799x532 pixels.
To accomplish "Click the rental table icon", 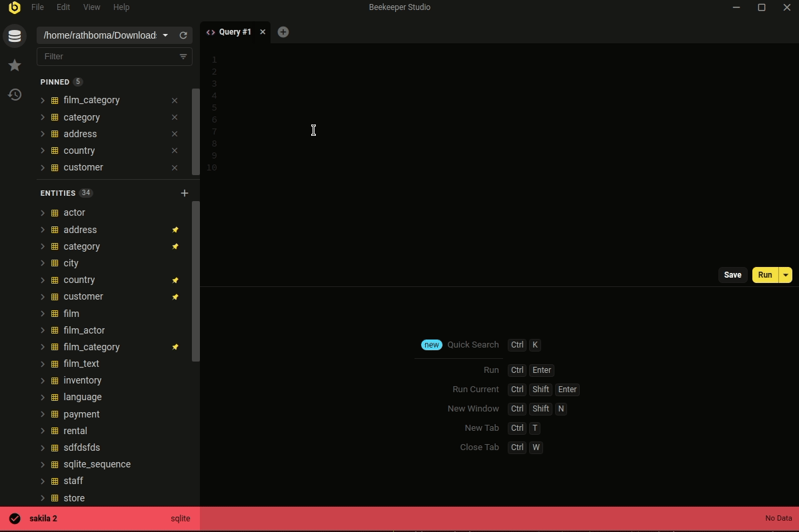I will point(55,431).
